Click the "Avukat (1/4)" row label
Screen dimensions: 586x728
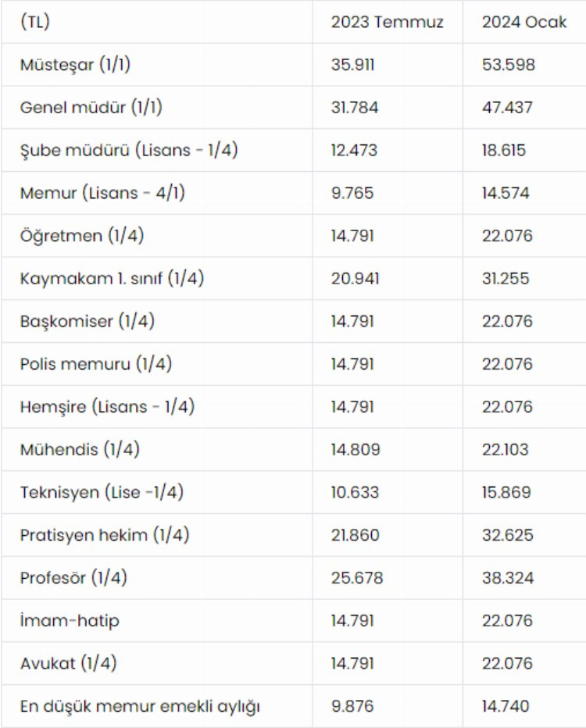click(x=69, y=663)
